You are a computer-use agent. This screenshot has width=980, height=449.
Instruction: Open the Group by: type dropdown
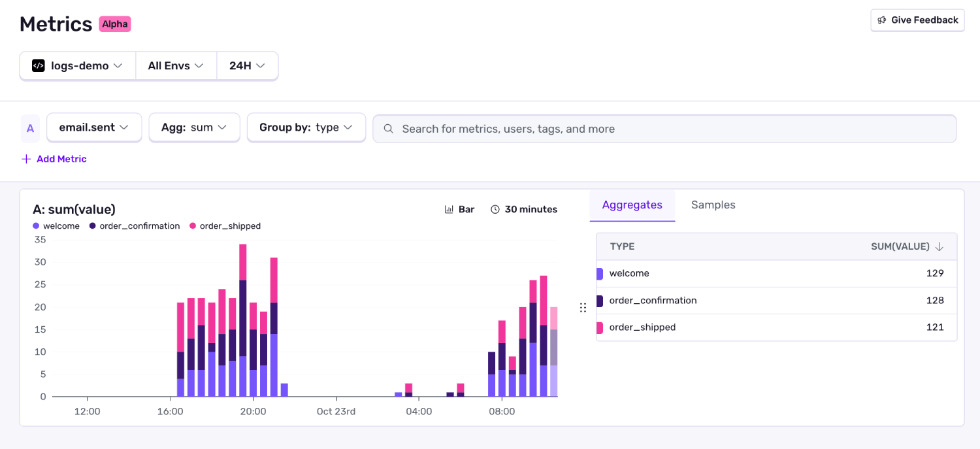[306, 127]
